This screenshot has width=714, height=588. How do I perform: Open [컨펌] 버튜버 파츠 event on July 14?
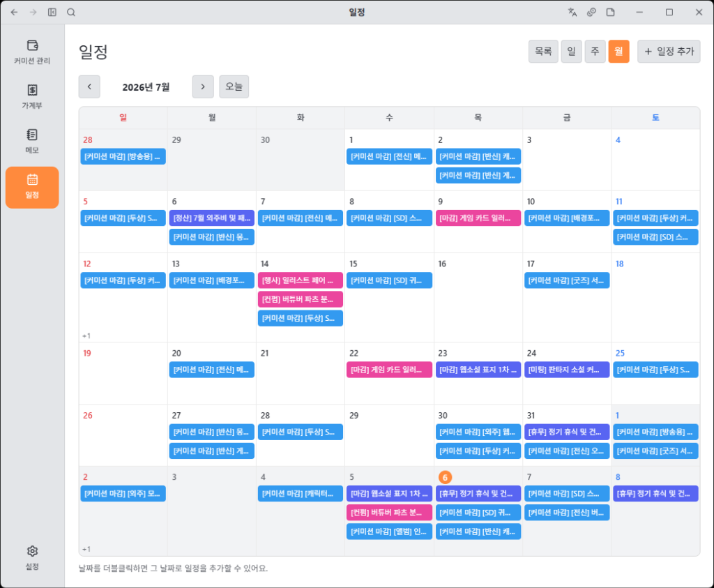click(301, 300)
